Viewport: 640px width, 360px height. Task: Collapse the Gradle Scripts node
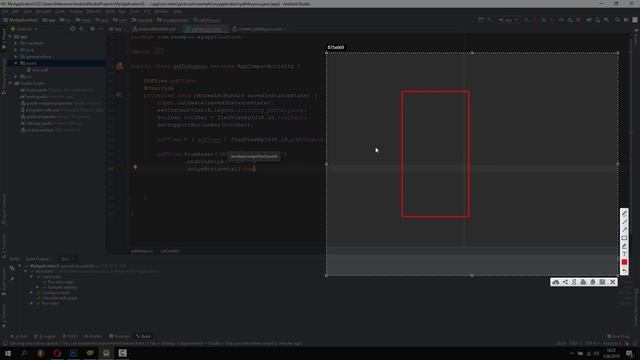point(10,83)
